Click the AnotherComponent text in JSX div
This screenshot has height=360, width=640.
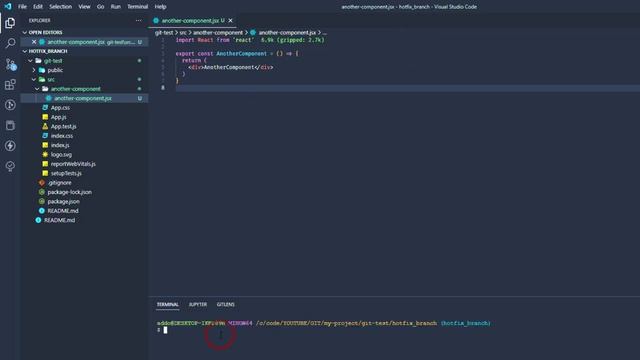(x=229, y=67)
